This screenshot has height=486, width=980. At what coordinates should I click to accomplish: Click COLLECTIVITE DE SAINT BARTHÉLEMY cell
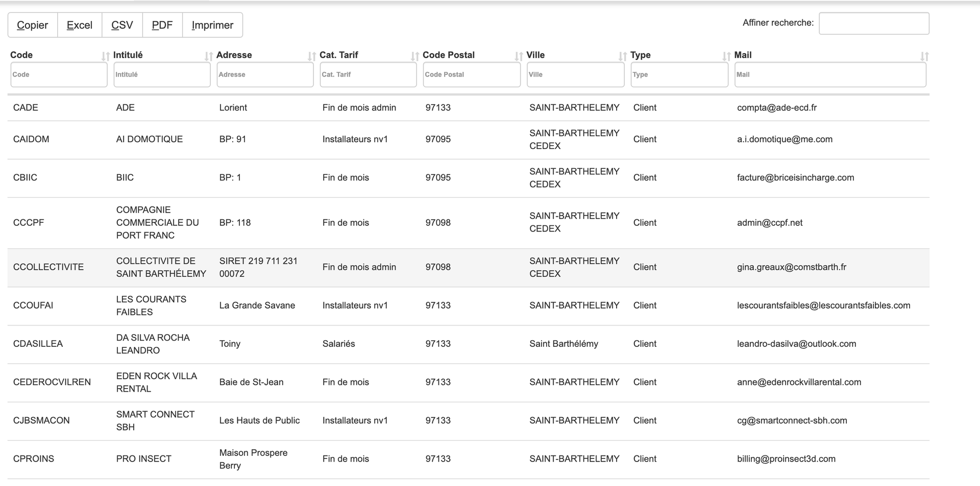tap(161, 267)
